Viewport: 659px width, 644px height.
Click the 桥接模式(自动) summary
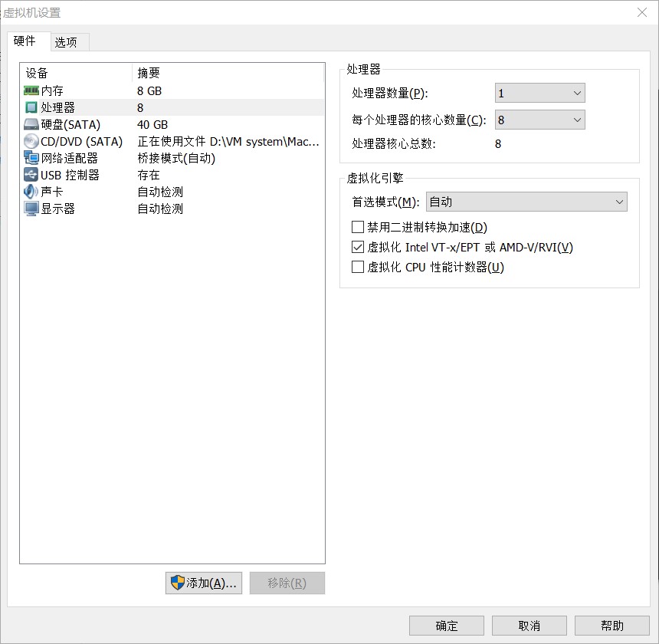tap(176, 158)
